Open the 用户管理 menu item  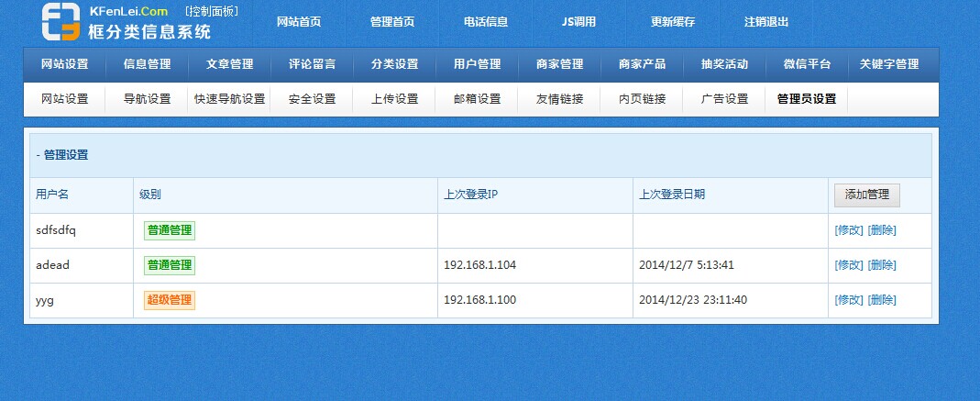tap(477, 64)
